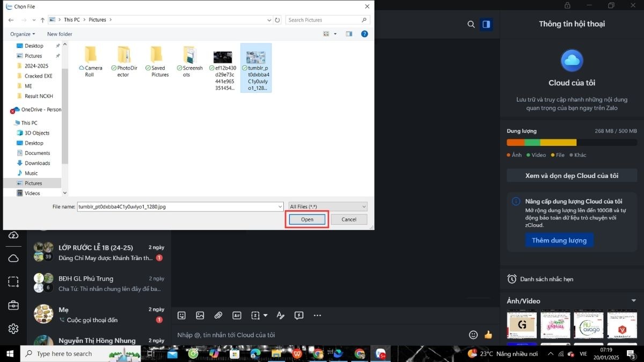Click New folder in dialog toolbar
The height and width of the screenshot is (362, 644).
click(x=60, y=34)
